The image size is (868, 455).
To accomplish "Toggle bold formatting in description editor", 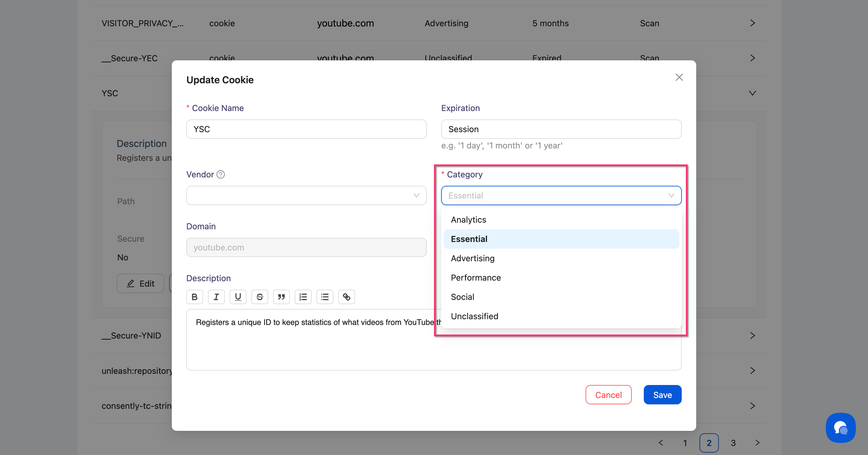I will 194,297.
